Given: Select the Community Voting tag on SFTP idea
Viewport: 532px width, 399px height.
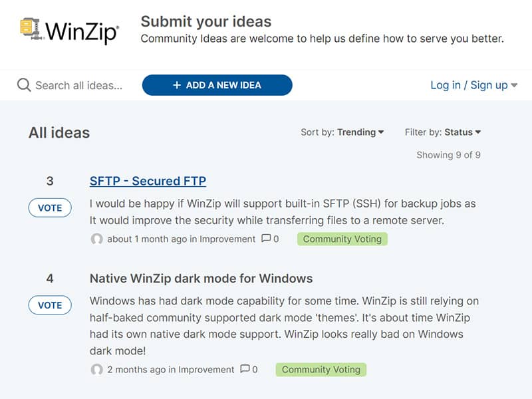Looking at the screenshot, I should [342, 239].
